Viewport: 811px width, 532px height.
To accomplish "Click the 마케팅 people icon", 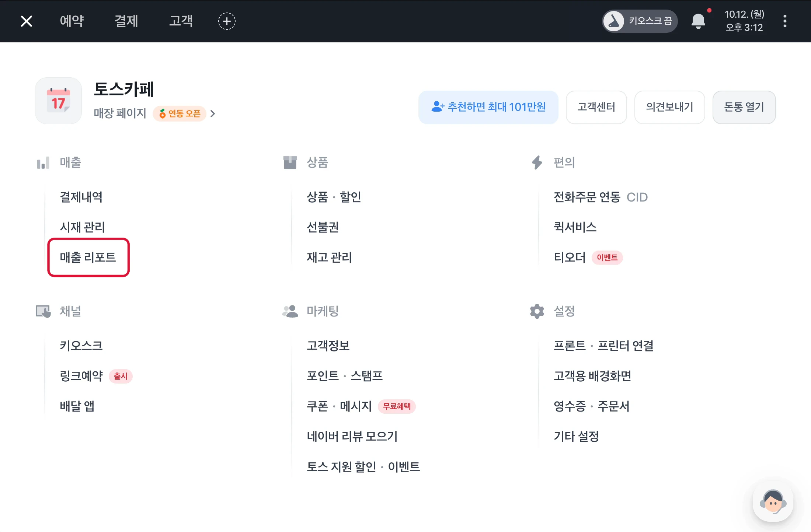I will point(290,311).
